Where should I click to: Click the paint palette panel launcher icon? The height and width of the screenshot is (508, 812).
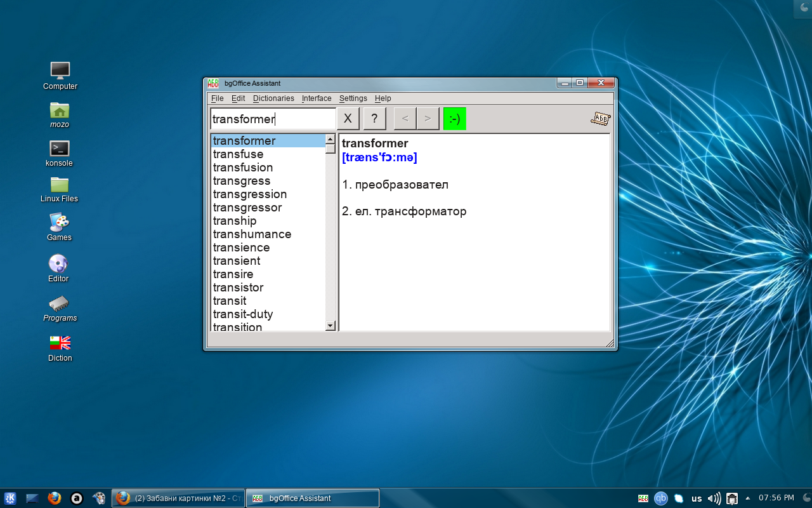(99, 498)
